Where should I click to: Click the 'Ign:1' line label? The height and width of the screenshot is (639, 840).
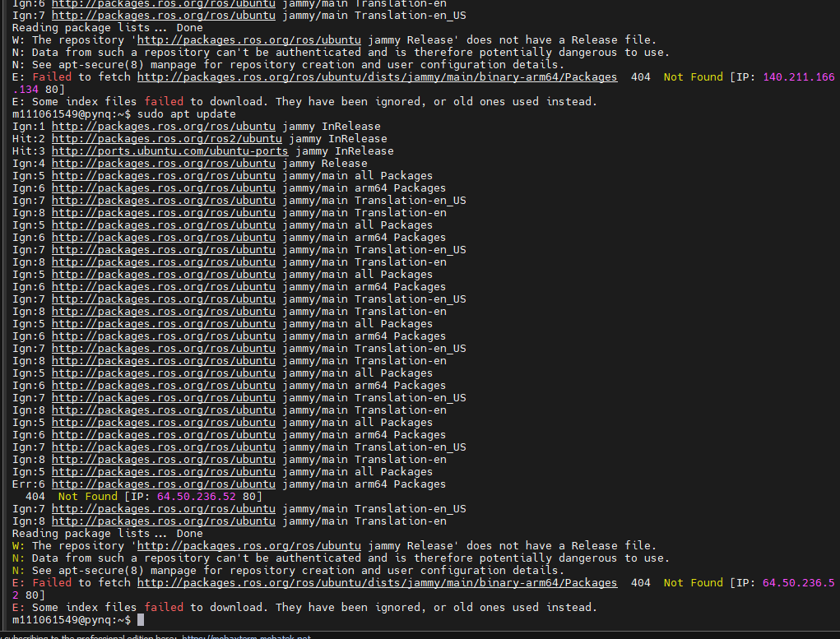(29, 127)
